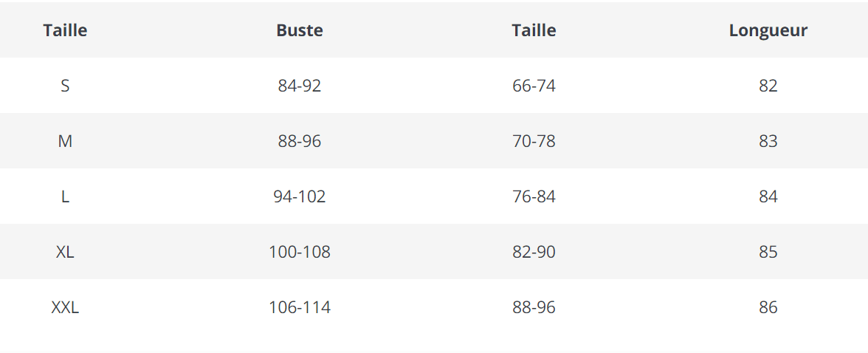
Task: Select the size XXL cell
Action: click(65, 307)
